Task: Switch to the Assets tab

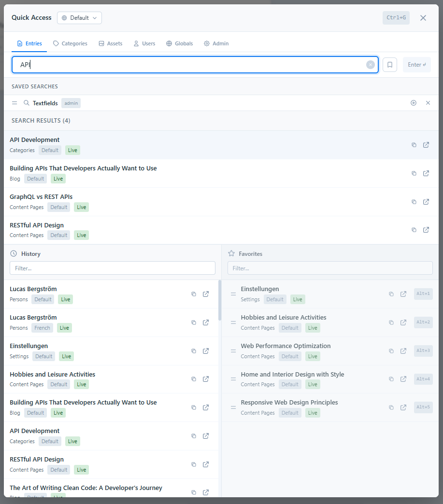Action: coord(110,43)
